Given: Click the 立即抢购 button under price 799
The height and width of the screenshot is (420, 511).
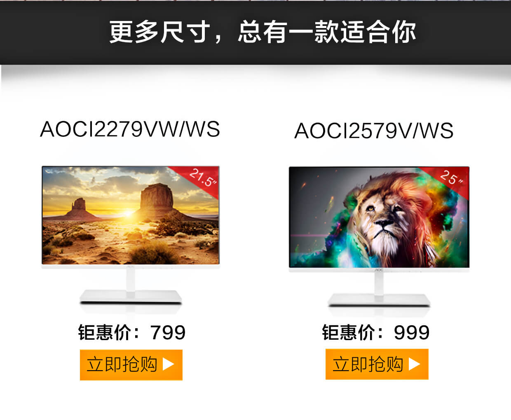Looking at the screenshot, I should [131, 365].
